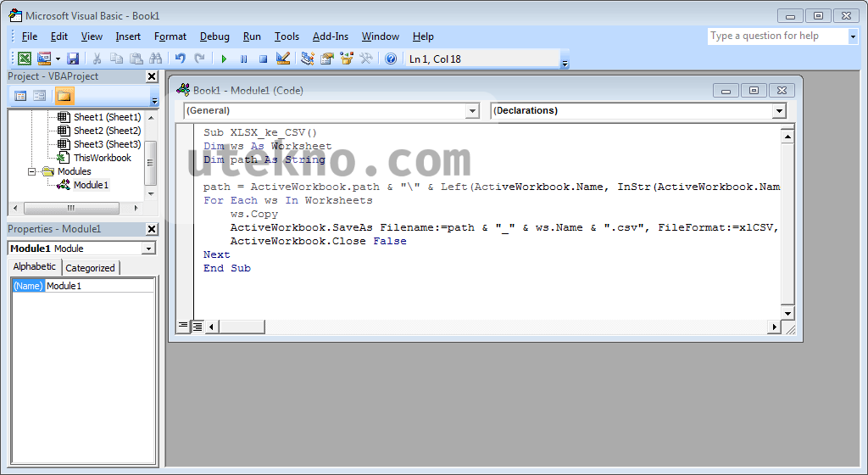Open the Project Explorer toolbar icon
Image resolution: width=868 pixels, height=475 pixels.
[x=307, y=59]
